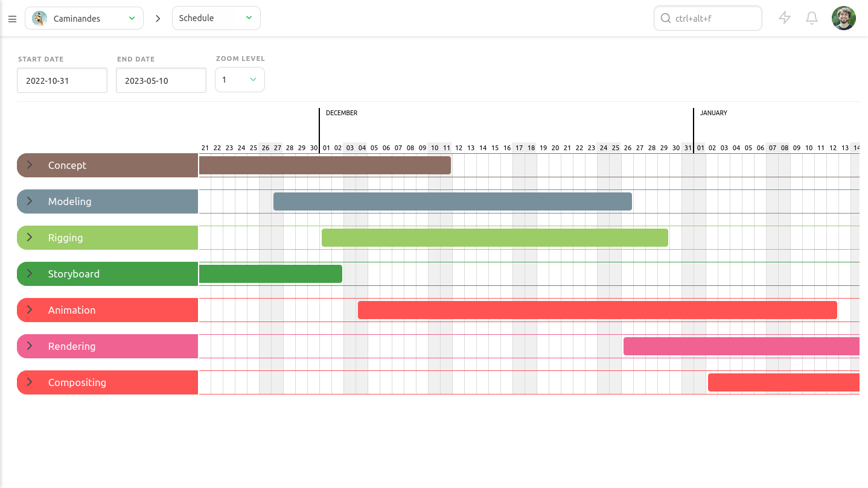Click the Caminandes production avatar icon
This screenshot has height=488, width=868.
(x=40, y=19)
